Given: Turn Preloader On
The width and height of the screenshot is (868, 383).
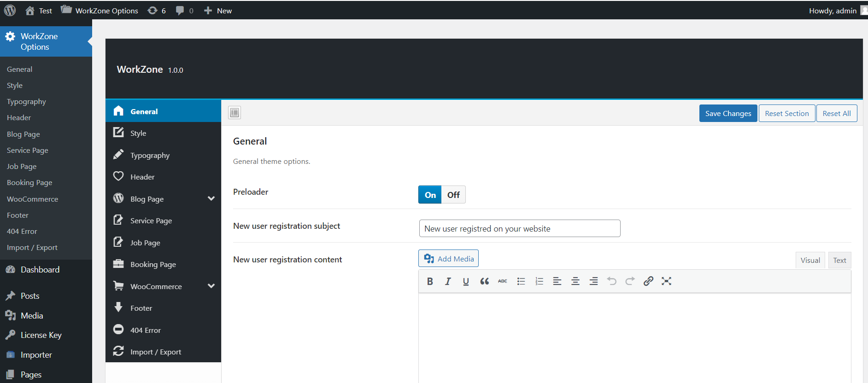Looking at the screenshot, I should tap(430, 195).
